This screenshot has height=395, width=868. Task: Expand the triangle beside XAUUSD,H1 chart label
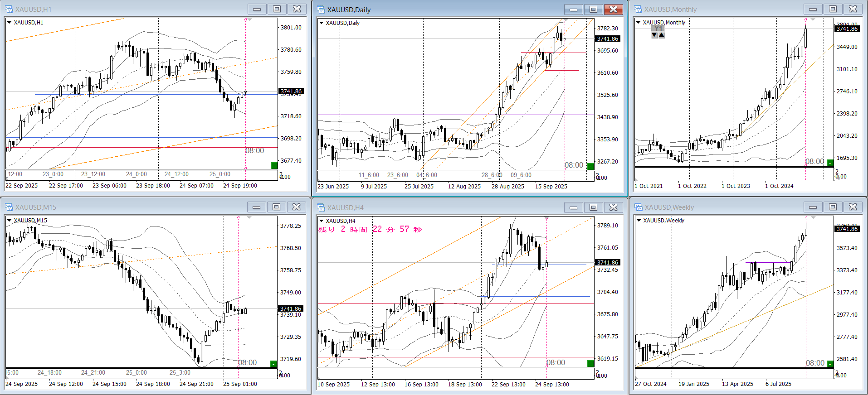tap(9, 22)
